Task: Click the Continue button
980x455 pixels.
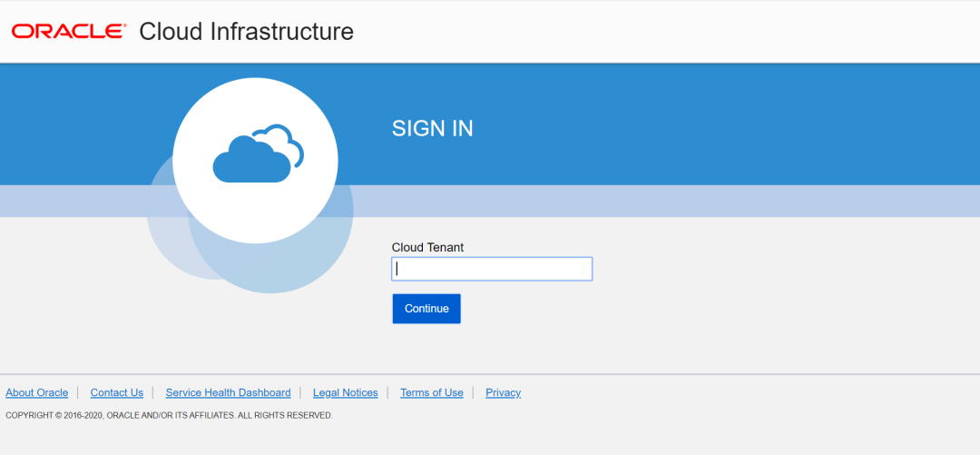Action: pos(426,309)
